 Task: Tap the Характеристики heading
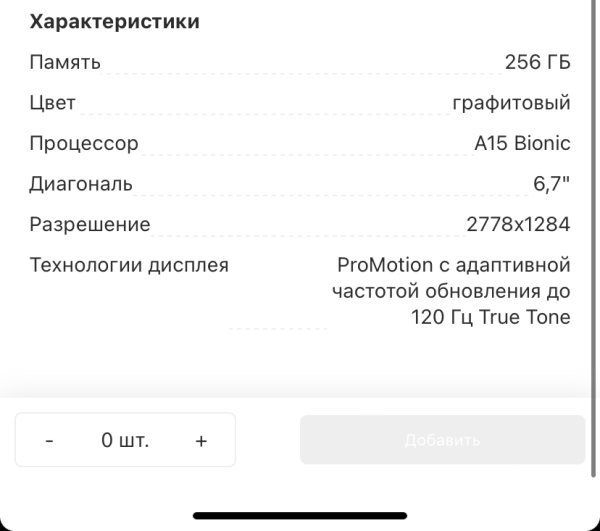[114, 22]
